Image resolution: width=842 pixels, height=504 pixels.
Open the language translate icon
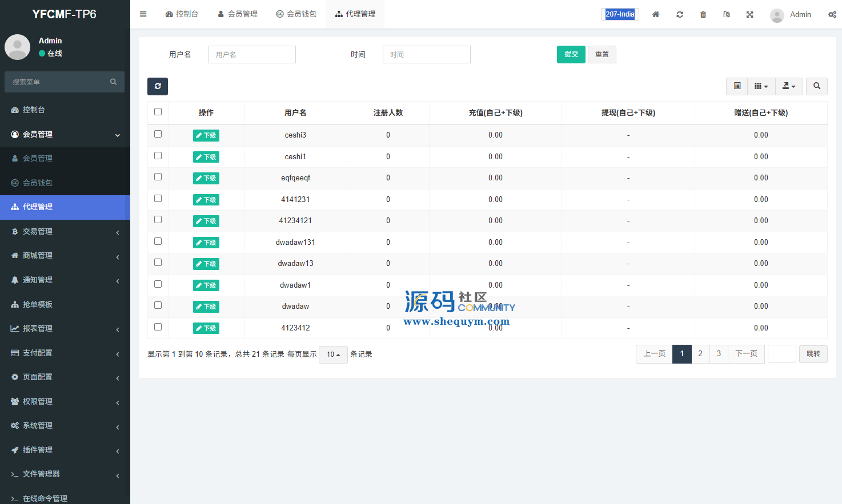click(x=726, y=14)
